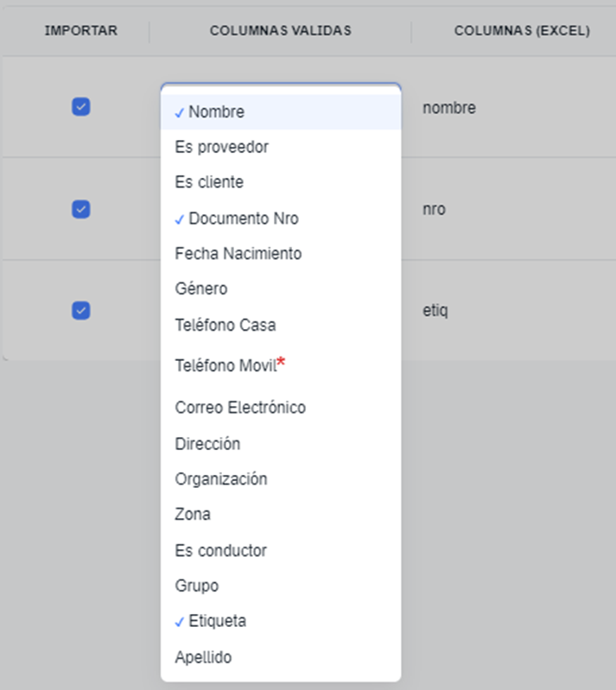Click the open Columnas Validas combo box
Image resolution: width=616 pixels, height=690 pixels.
coord(280,87)
